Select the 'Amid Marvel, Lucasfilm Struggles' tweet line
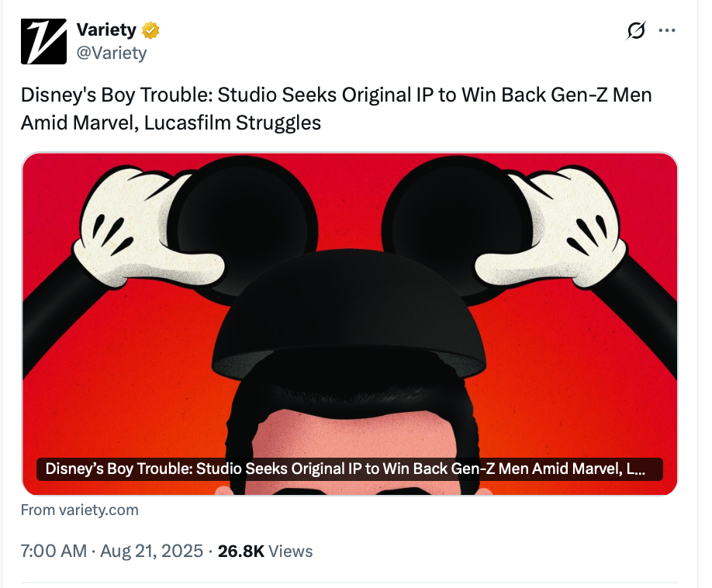Viewport: 712px width, 588px height. [171, 123]
